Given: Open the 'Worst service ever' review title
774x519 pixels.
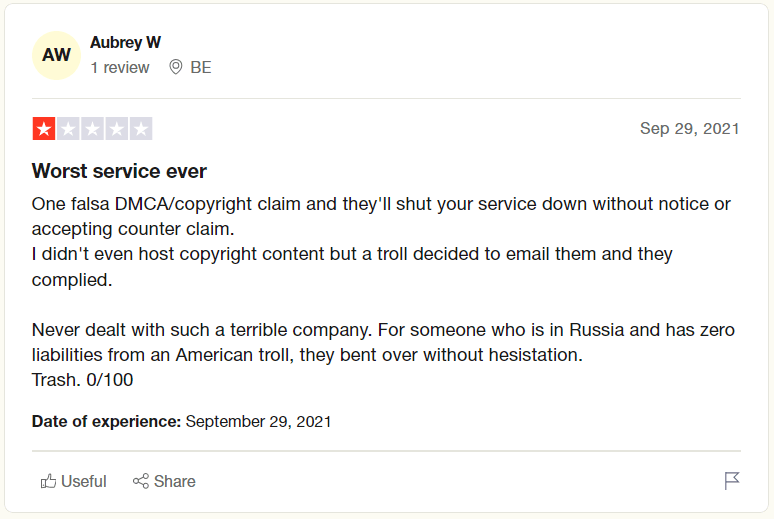Looking at the screenshot, I should [x=120, y=171].
